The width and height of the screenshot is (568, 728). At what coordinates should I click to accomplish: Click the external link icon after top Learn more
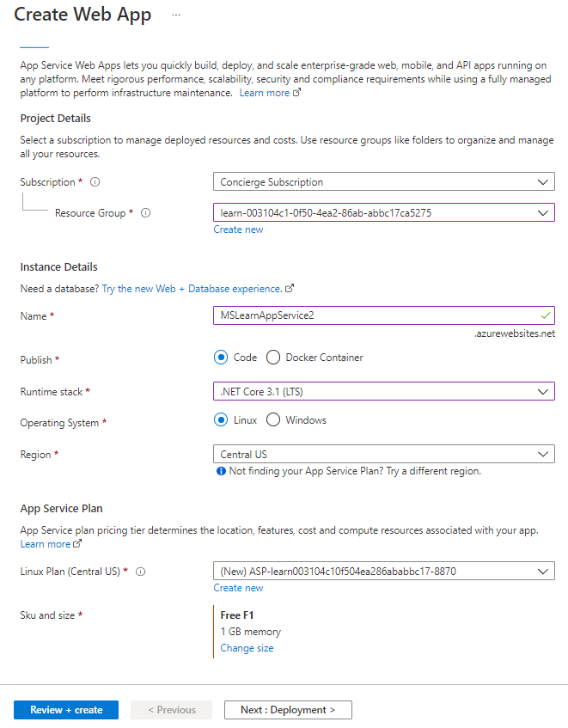point(296,92)
